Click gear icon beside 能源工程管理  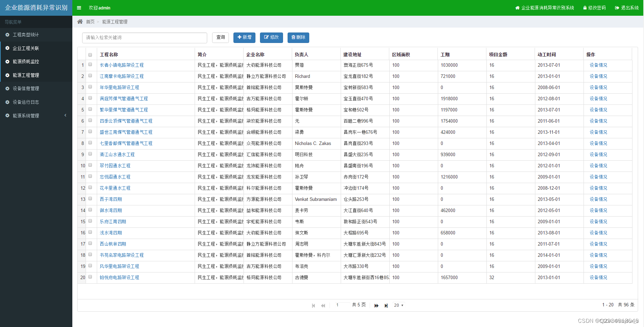coord(7,75)
